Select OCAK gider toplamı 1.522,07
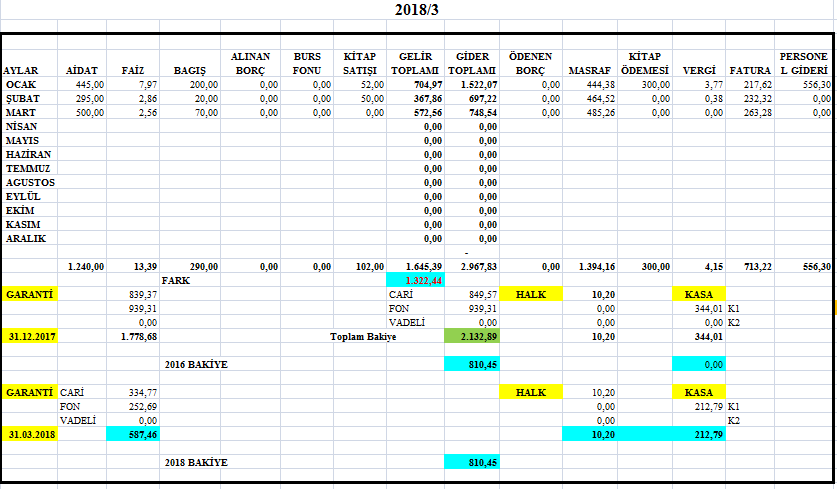 (477, 84)
